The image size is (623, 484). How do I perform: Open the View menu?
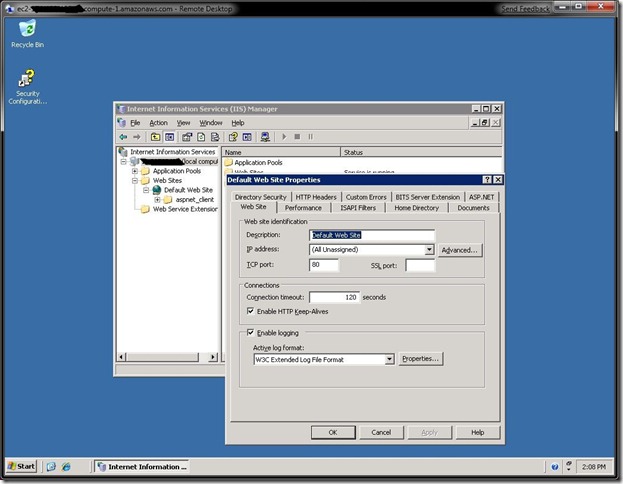[x=183, y=123]
